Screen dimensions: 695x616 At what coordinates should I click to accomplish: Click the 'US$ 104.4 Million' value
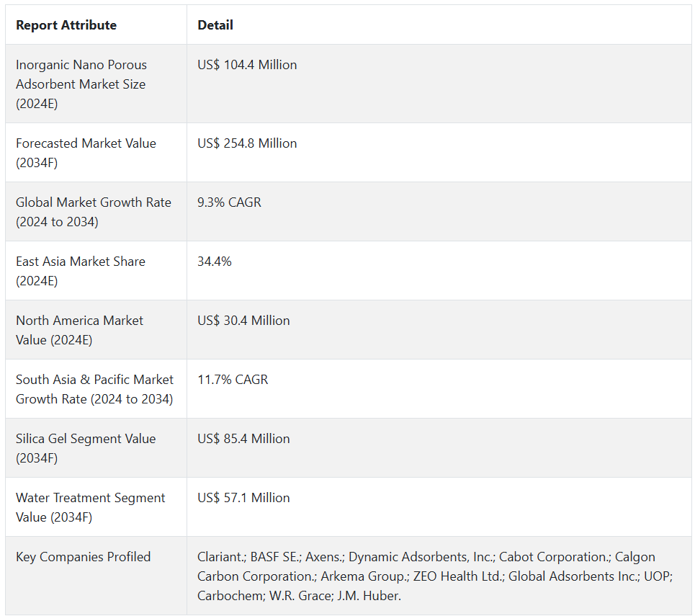point(247,65)
